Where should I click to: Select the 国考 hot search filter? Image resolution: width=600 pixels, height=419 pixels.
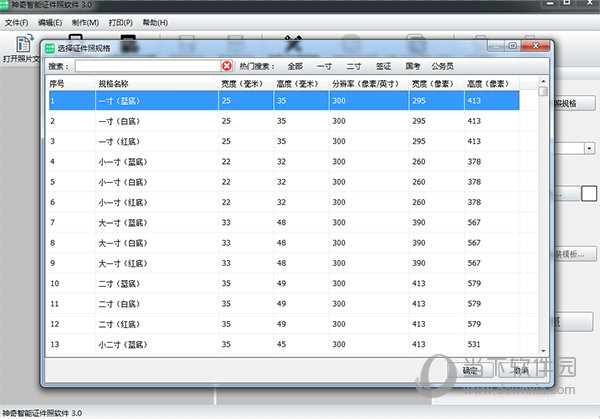tap(412, 67)
